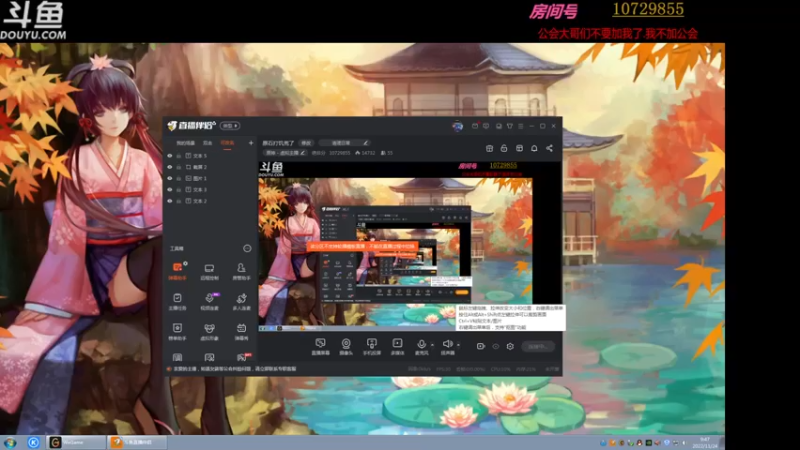Click the 修改 edit title button
The image size is (800, 450).
pos(306,143)
